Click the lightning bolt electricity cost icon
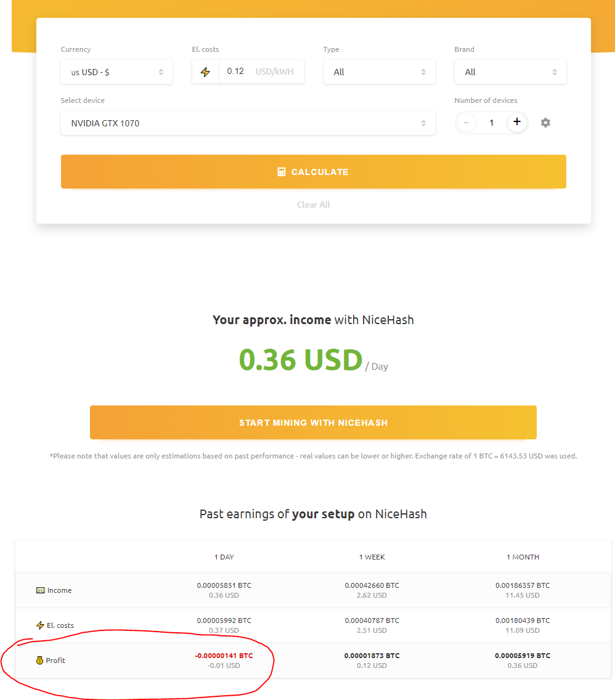The image size is (615, 700). (x=206, y=72)
